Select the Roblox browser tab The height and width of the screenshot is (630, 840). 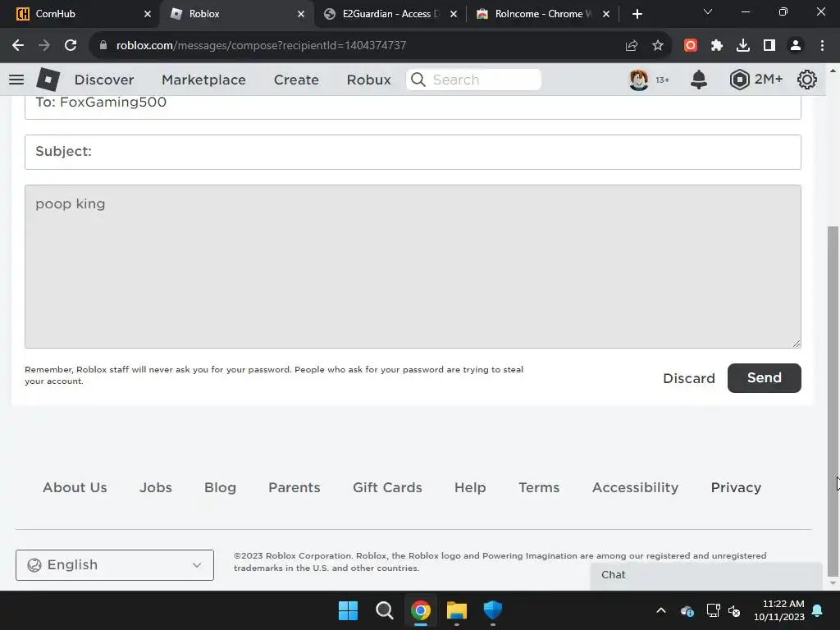235,14
